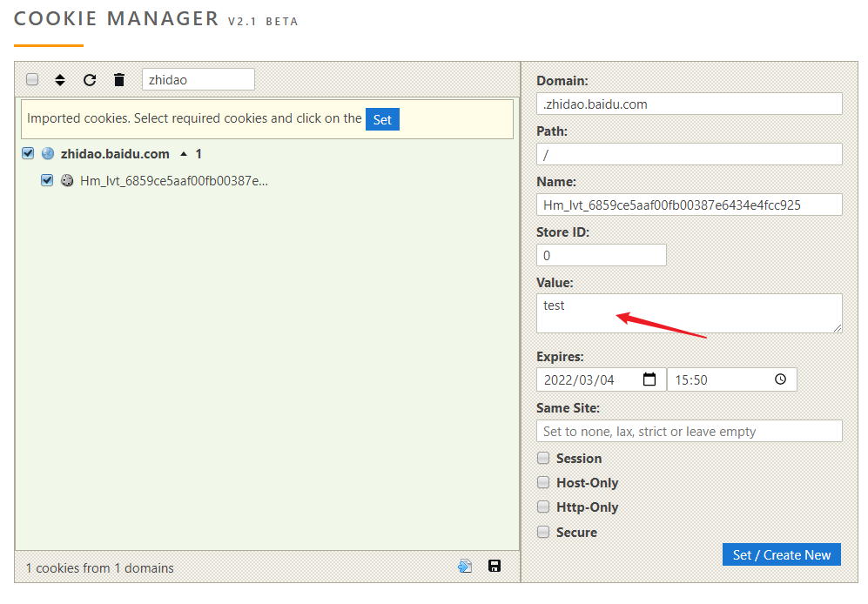Click the zhidao search filter field
This screenshot has width=868, height=604.
pyautogui.click(x=198, y=80)
